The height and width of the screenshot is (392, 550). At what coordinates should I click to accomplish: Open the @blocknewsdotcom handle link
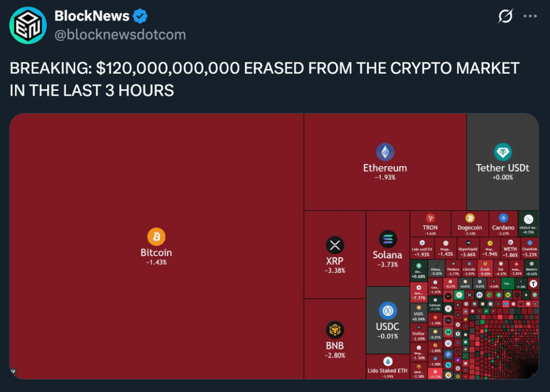(x=120, y=34)
